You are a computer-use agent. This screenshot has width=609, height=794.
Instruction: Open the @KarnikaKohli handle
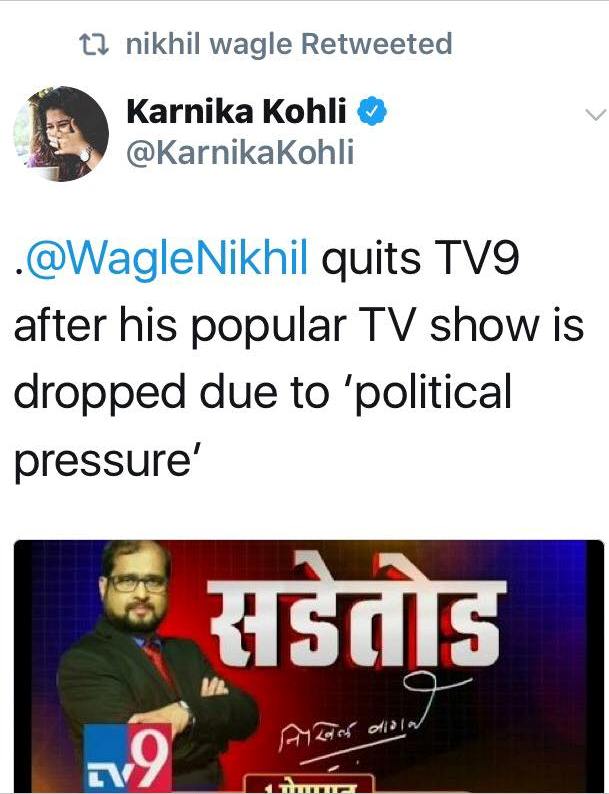240,153
